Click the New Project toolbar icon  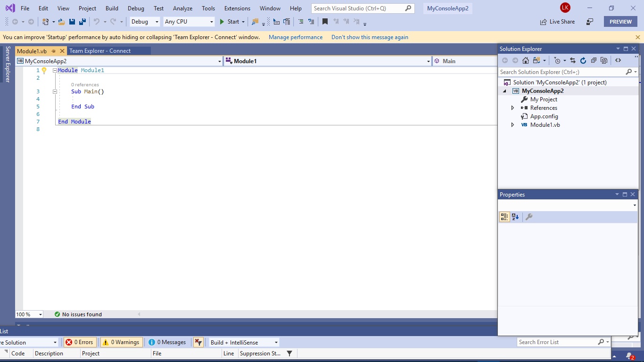pyautogui.click(x=46, y=22)
